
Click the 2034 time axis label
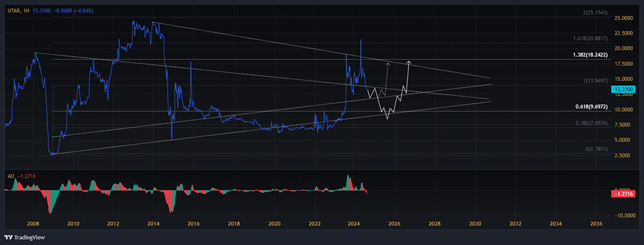click(555, 224)
